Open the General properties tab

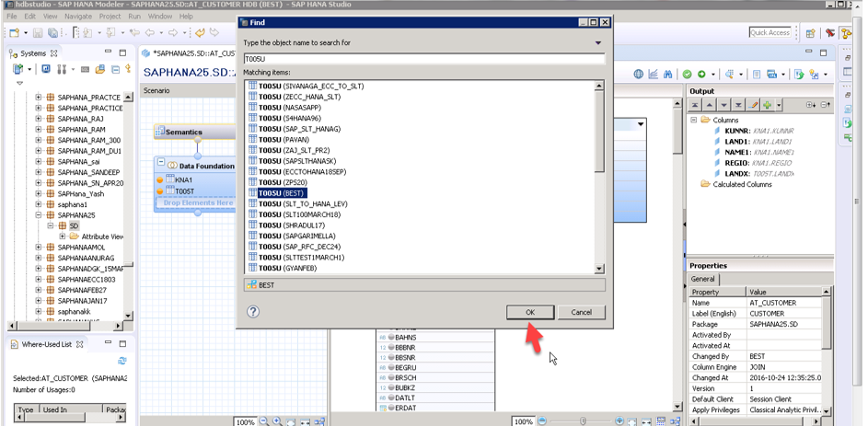(x=702, y=280)
